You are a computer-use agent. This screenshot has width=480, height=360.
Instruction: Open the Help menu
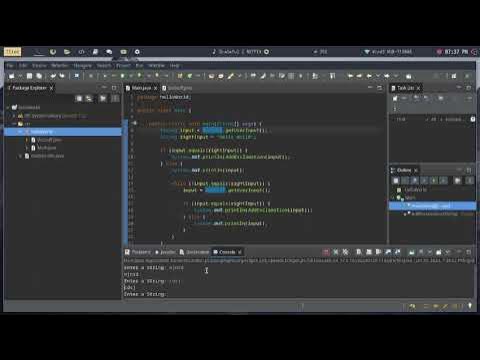point(174,66)
